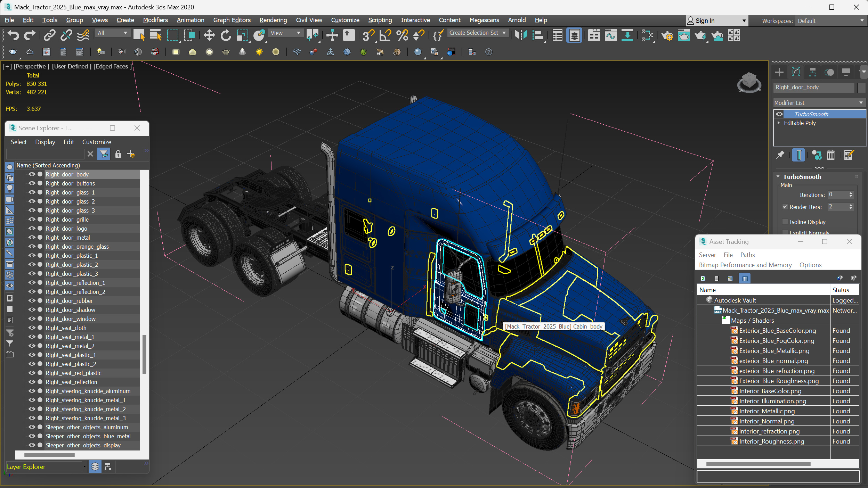Click the Mirror tool icon
This screenshot has height=488, width=868.
[521, 35]
